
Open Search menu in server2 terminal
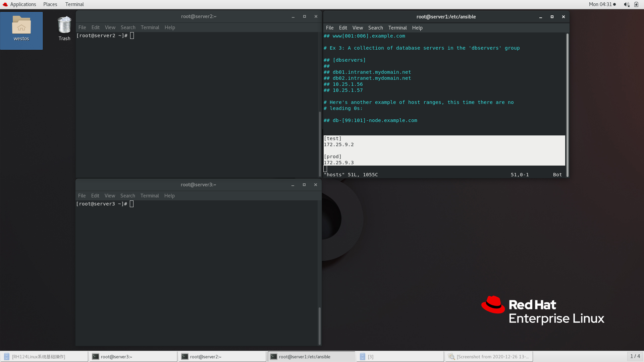(128, 27)
